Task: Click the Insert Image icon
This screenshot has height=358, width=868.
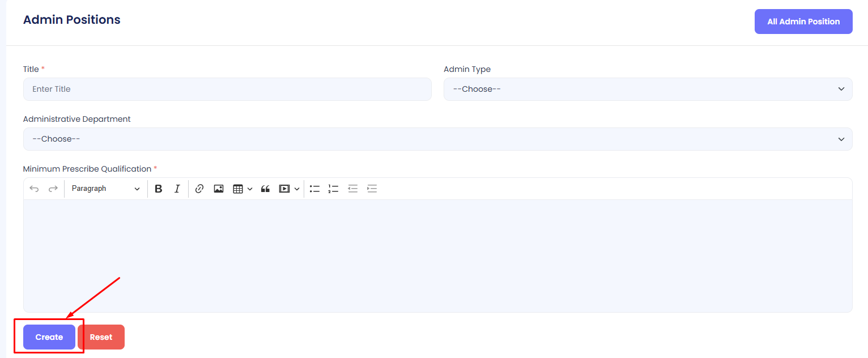Action: (x=219, y=189)
